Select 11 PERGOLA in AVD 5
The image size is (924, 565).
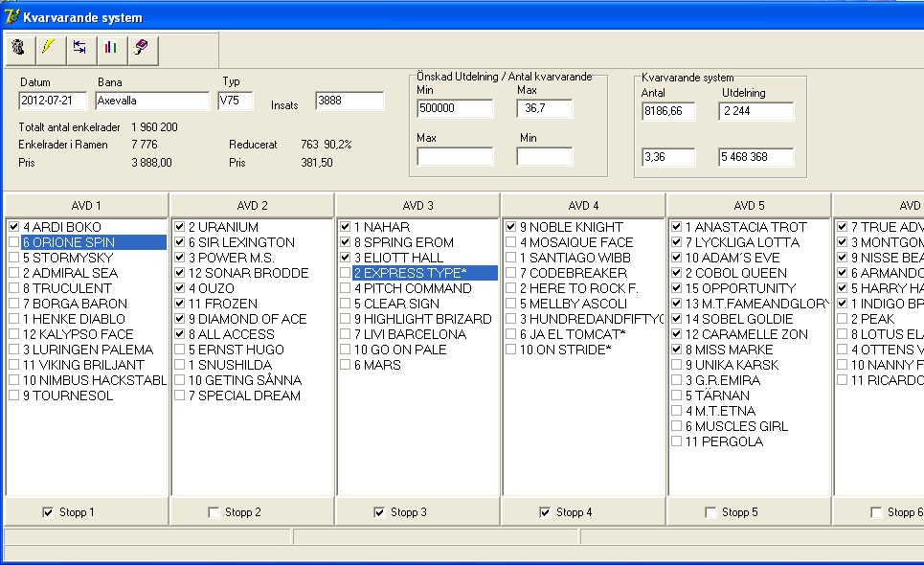point(724,441)
